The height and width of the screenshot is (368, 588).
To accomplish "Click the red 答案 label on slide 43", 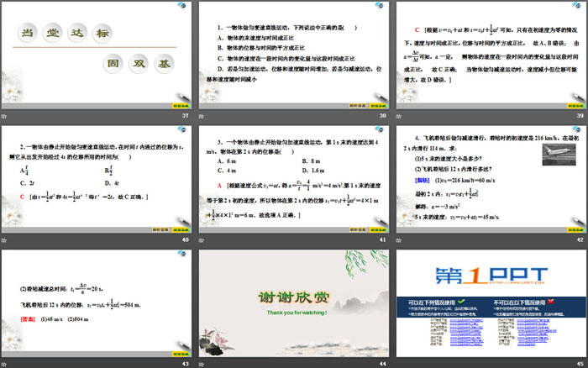I will tap(28, 319).
